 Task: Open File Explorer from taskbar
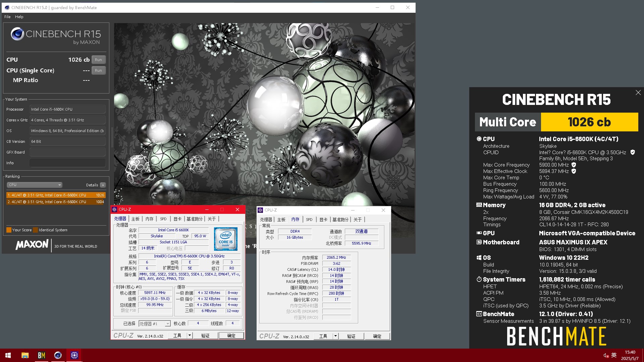click(25, 355)
